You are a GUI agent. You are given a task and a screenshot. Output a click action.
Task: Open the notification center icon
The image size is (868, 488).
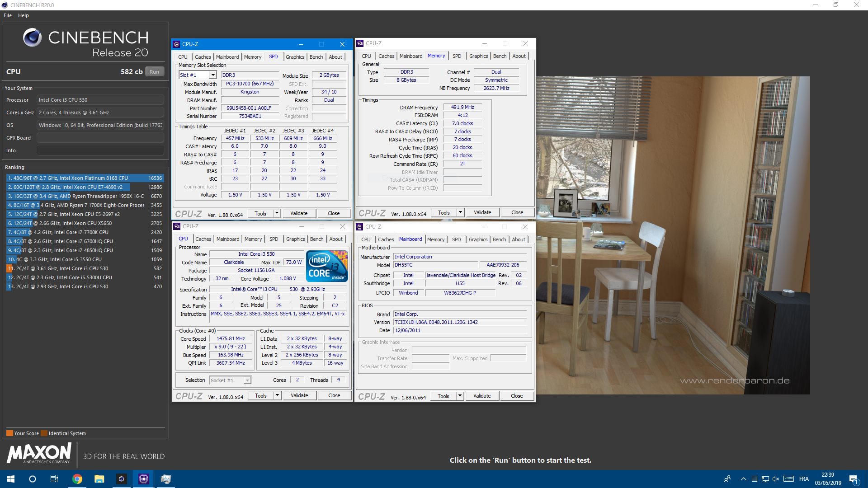tap(854, 479)
